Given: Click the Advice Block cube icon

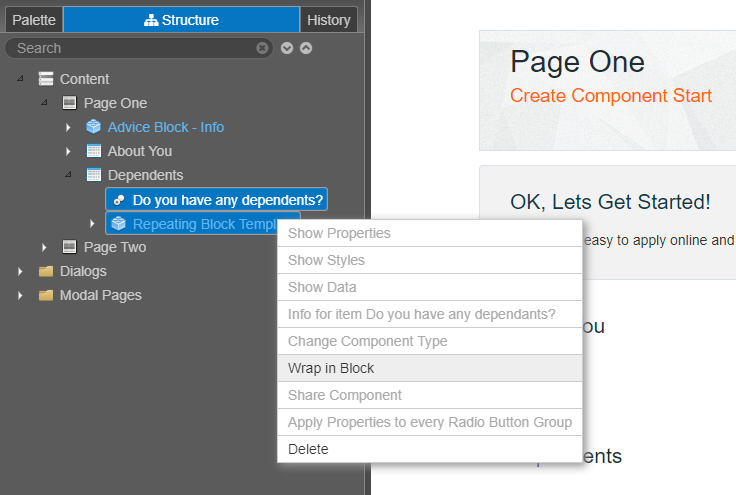Looking at the screenshot, I should (x=93, y=127).
